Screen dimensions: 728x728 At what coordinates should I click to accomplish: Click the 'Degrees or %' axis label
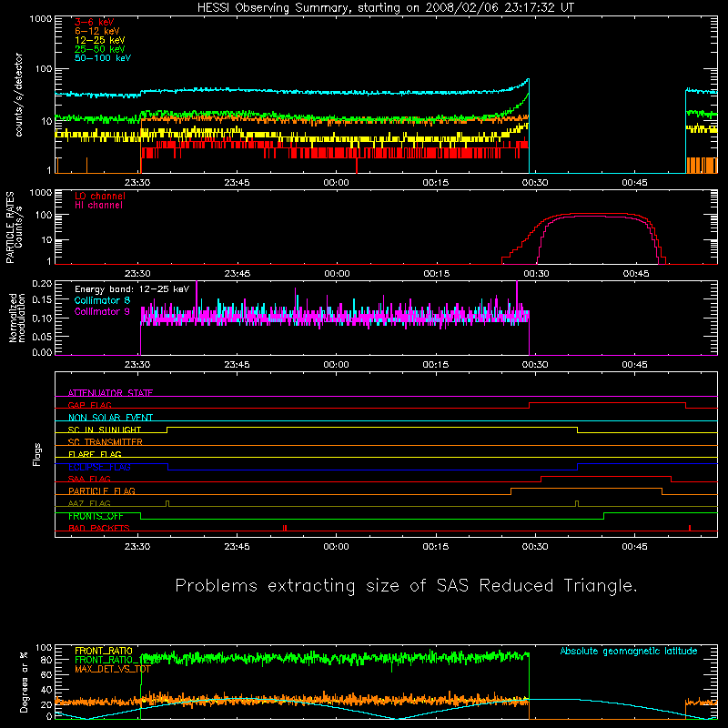[24, 682]
